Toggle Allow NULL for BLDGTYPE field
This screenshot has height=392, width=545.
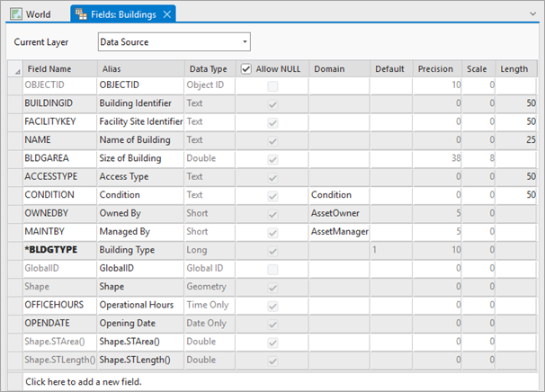point(272,249)
